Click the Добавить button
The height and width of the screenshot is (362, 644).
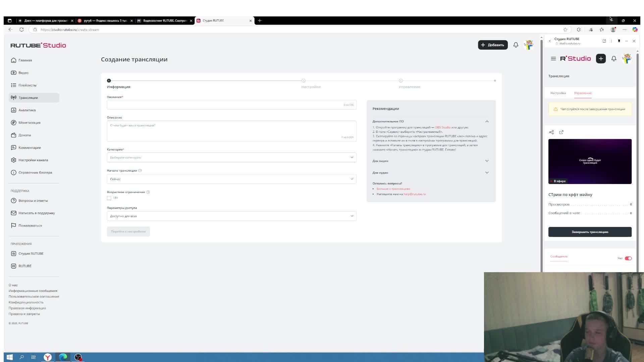coord(493,45)
